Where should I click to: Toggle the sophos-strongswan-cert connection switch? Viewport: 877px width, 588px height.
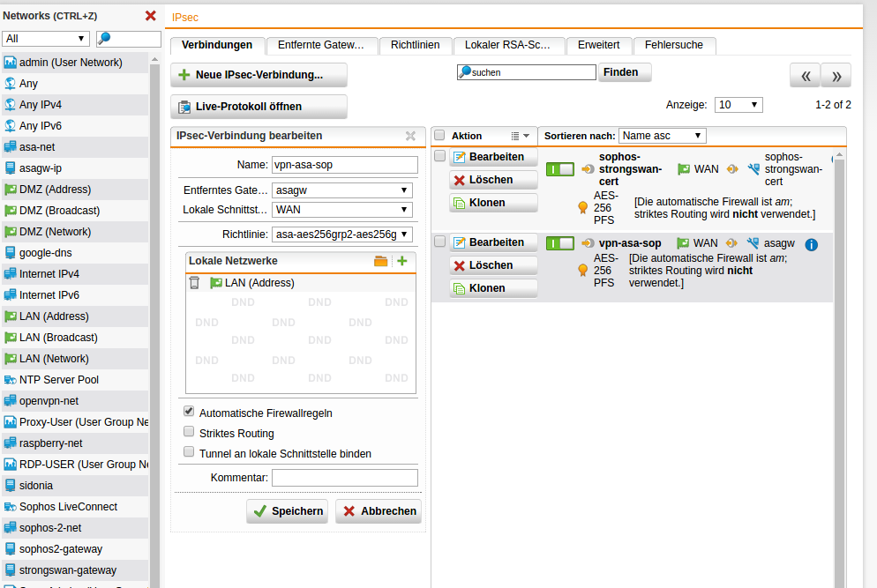point(559,169)
